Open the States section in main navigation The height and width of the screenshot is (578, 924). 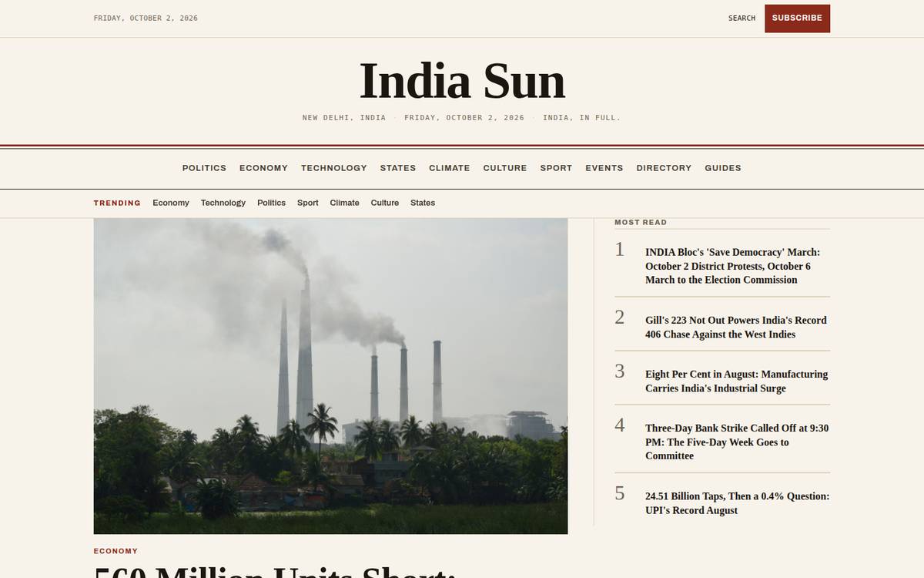click(x=398, y=168)
